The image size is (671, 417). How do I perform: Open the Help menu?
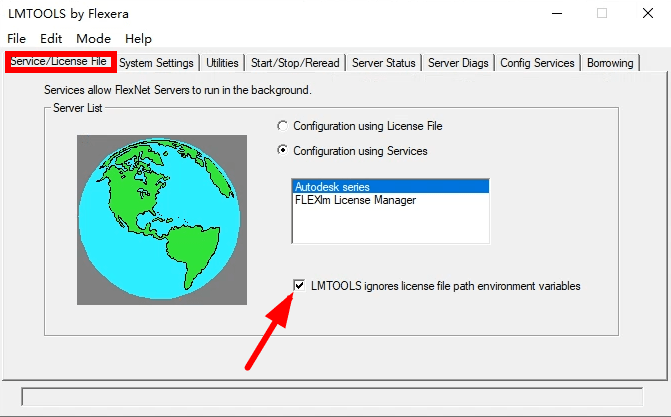pos(138,39)
